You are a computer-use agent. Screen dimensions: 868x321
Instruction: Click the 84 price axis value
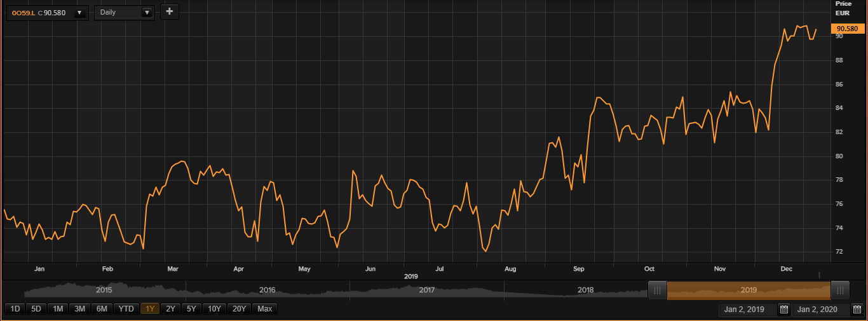click(839, 108)
